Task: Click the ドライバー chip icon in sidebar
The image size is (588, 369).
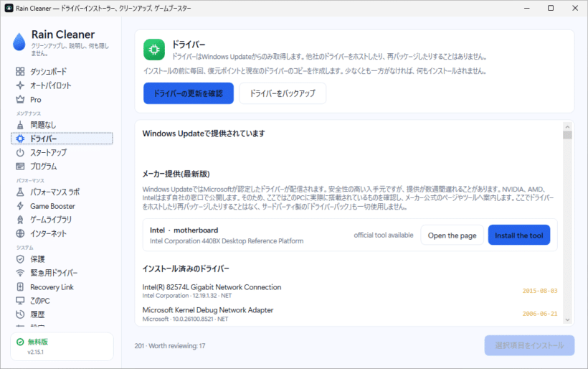Action: coord(20,139)
